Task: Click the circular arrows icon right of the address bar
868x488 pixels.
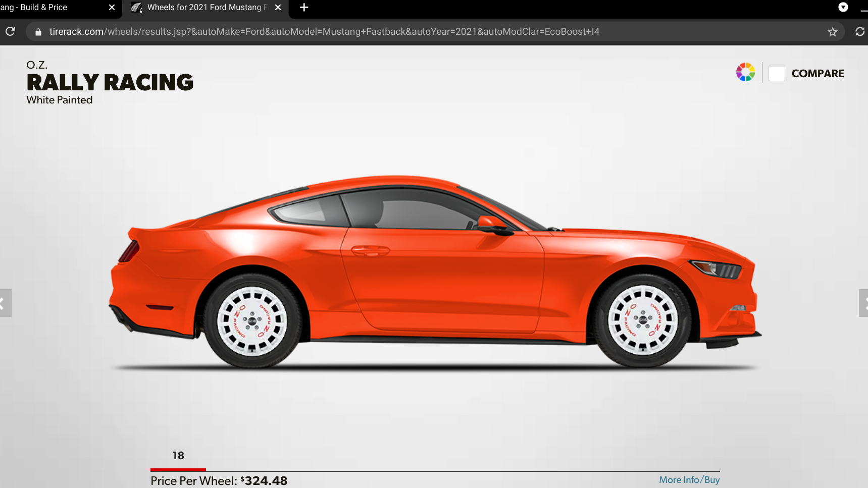Action: click(x=860, y=32)
